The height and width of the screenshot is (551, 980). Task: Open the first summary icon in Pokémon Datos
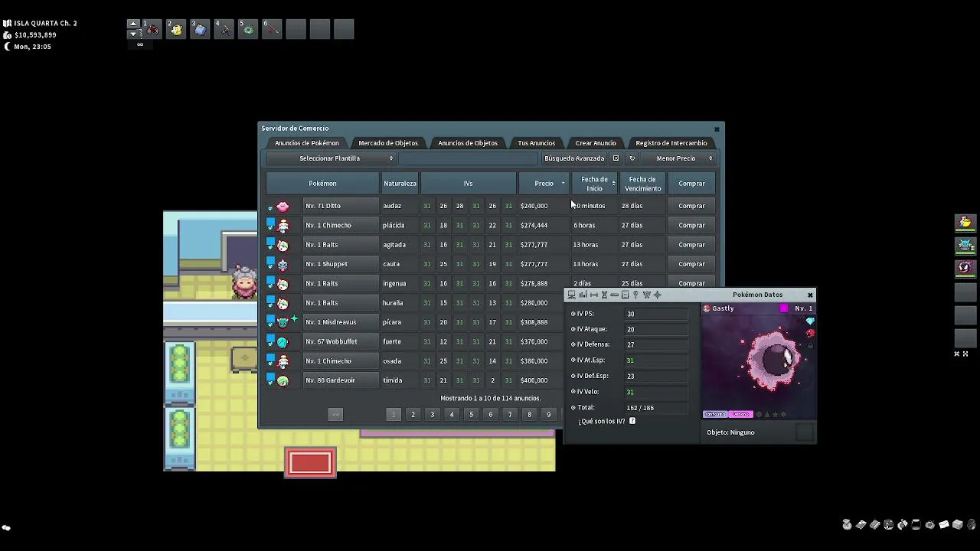[x=571, y=295]
